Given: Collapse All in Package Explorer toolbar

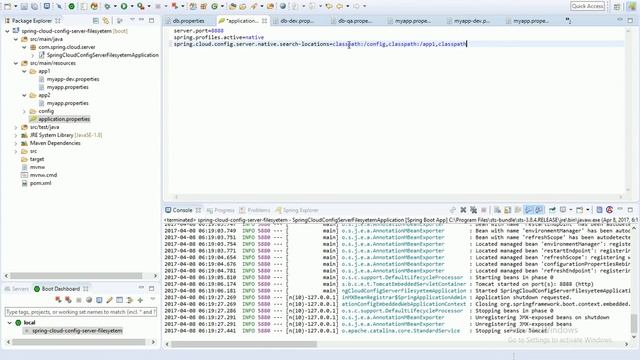Looking at the screenshot, I should pos(96,20).
